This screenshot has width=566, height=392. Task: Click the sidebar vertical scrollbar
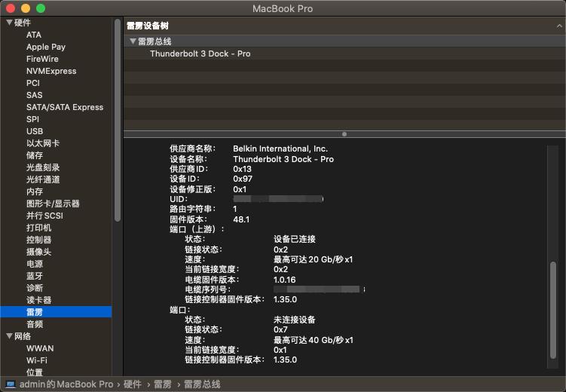coord(118,120)
